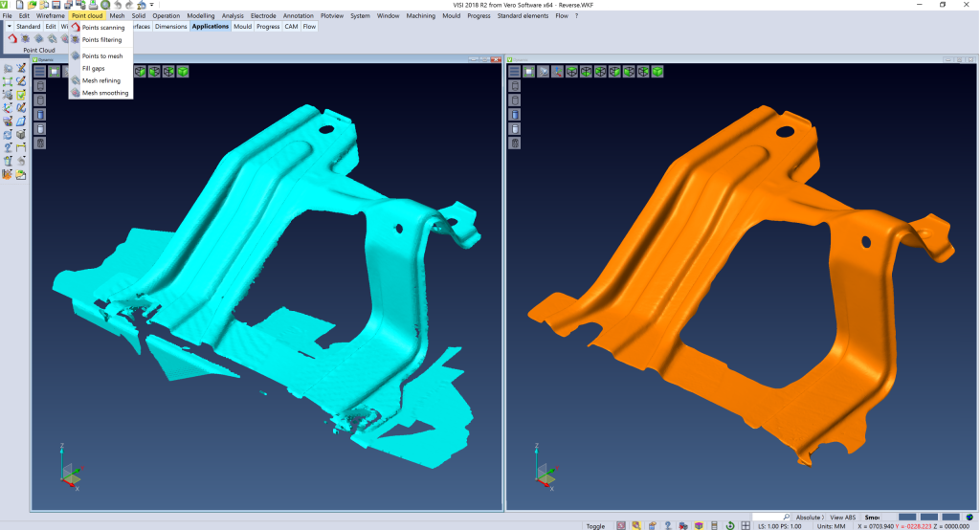Open the toolbar options dropdown left of Standard tab
The height and width of the screenshot is (530, 980).
click(9, 27)
